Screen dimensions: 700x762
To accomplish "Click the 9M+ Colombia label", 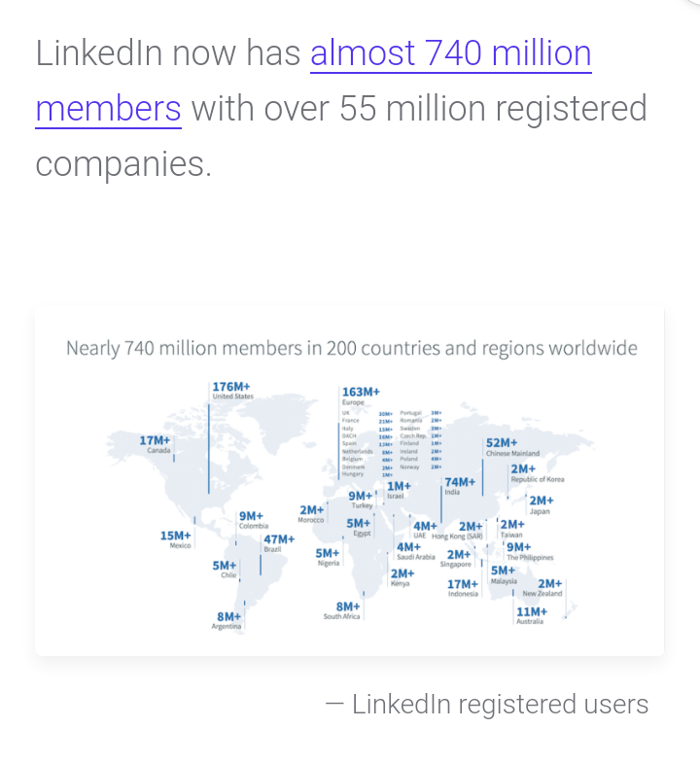I will pos(252,519).
